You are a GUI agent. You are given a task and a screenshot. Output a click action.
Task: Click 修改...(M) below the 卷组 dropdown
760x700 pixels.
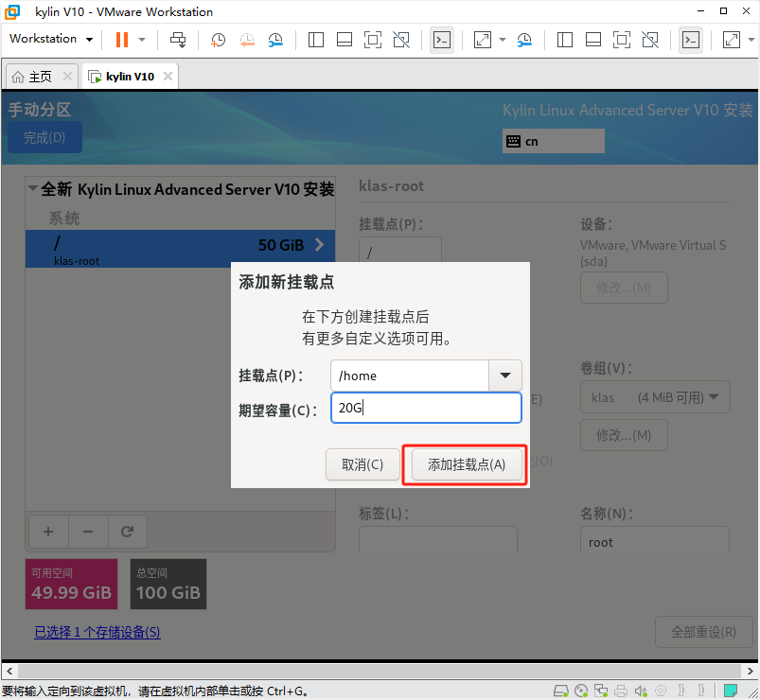click(x=624, y=435)
